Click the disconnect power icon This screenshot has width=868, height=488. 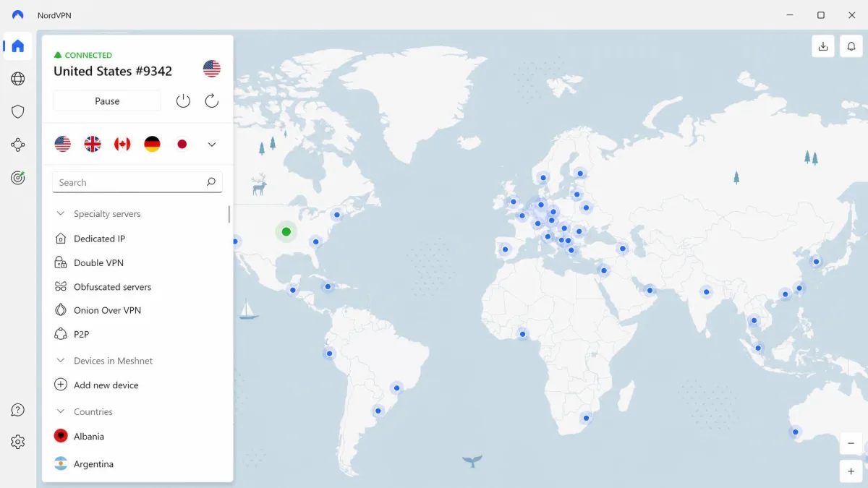(x=183, y=101)
